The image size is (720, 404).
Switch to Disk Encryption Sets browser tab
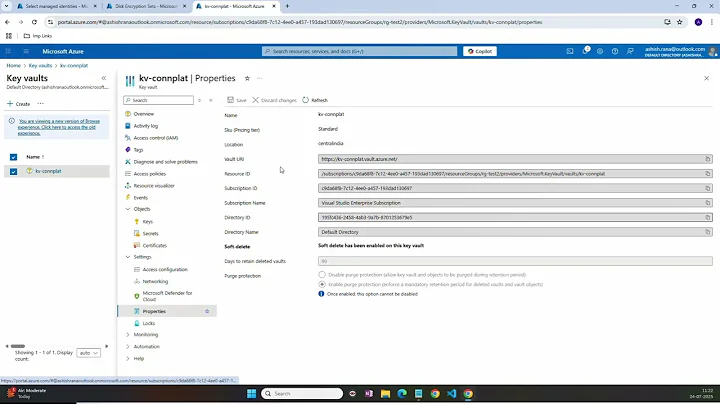(x=146, y=6)
